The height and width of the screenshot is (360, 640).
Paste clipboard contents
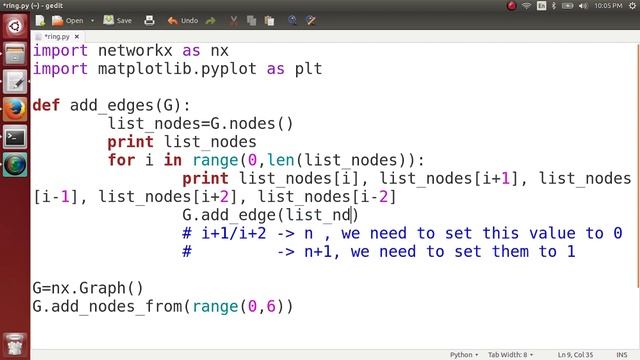point(269,20)
